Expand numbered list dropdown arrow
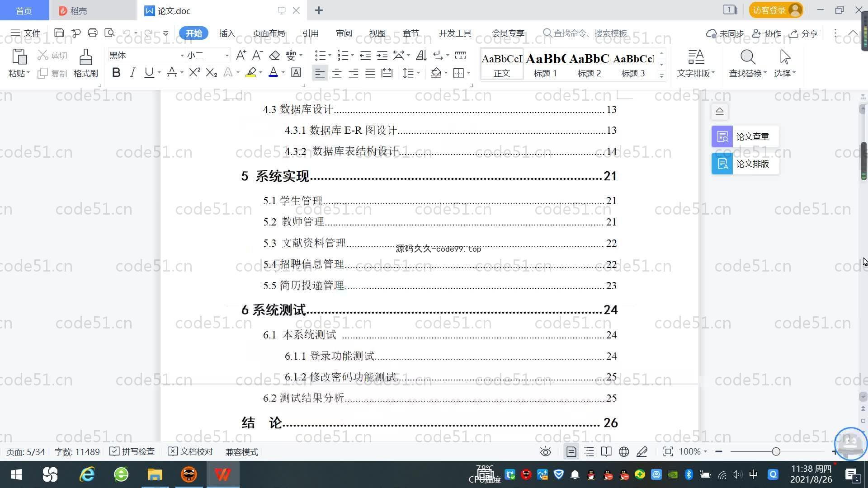868x488 pixels. (352, 56)
